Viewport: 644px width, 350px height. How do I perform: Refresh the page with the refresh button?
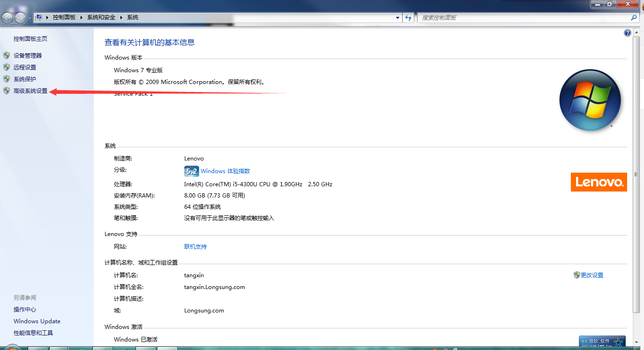coord(408,18)
